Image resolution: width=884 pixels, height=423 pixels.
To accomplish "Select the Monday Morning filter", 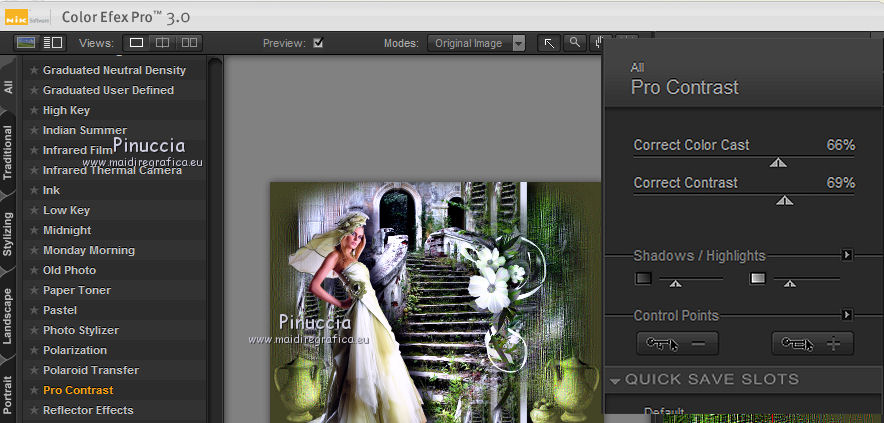I will 114,250.
